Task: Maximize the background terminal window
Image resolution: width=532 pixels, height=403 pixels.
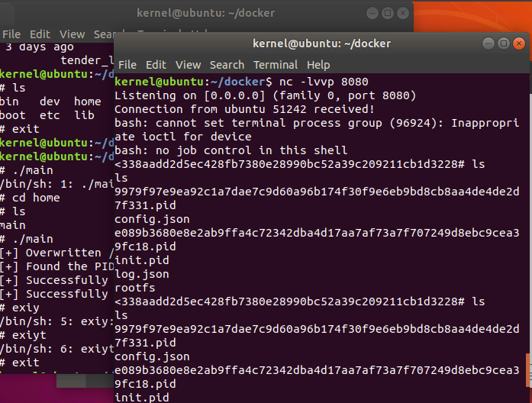Action: pyautogui.click(x=388, y=13)
